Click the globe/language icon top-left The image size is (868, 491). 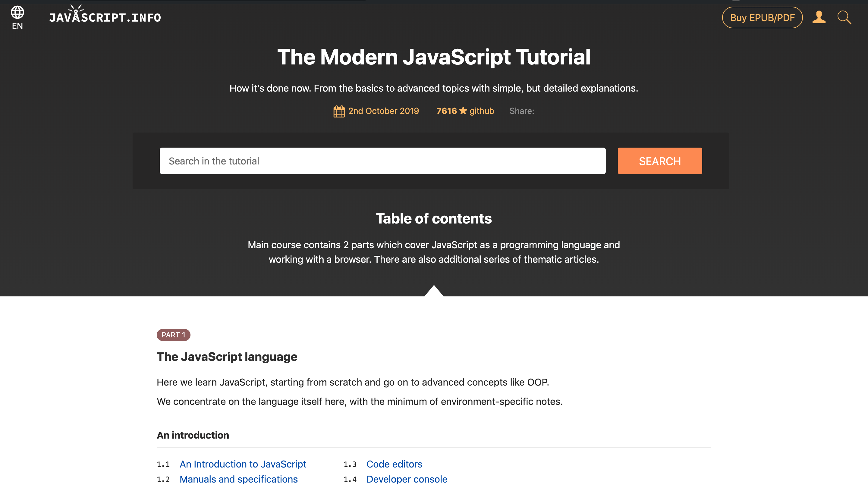click(18, 13)
